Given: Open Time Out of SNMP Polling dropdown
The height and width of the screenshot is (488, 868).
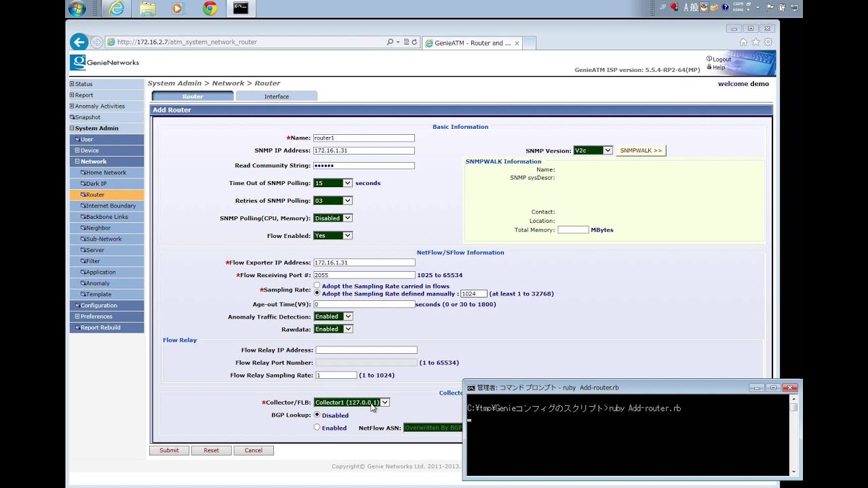Looking at the screenshot, I should tap(333, 183).
